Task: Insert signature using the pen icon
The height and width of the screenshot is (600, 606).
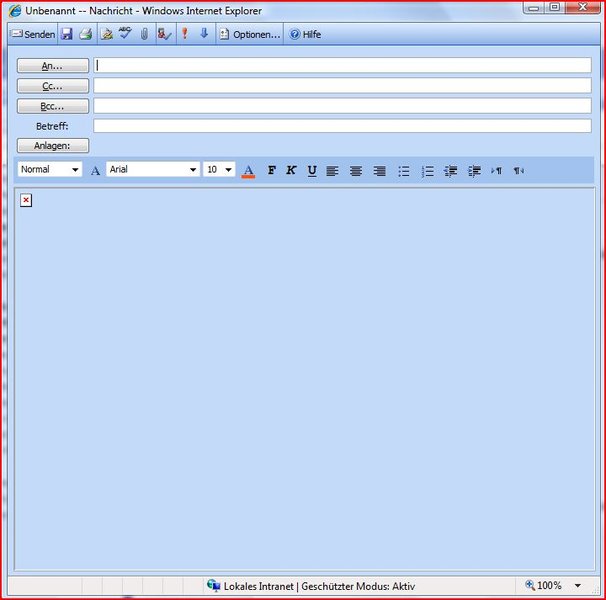Action: (x=107, y=34)
